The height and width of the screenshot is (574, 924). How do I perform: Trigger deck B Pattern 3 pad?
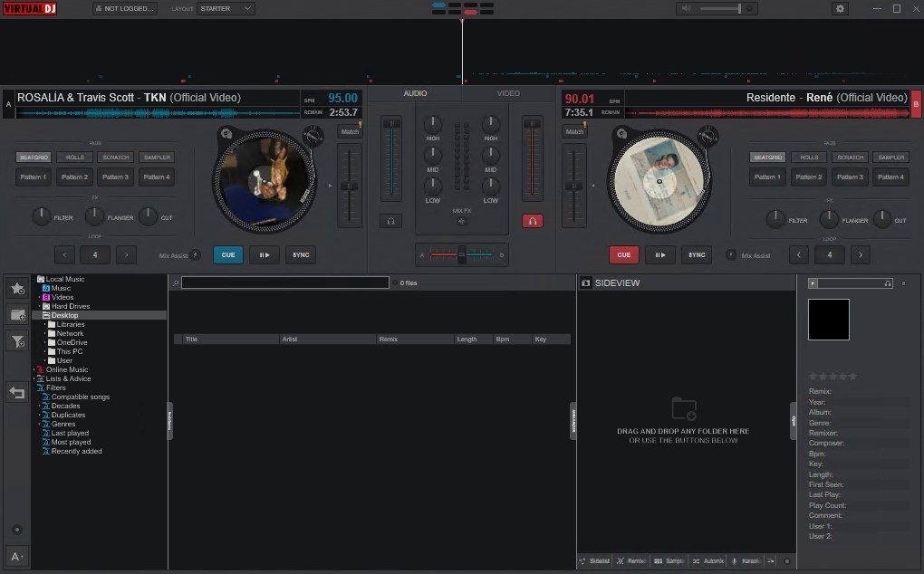click(x=850, y=177)
